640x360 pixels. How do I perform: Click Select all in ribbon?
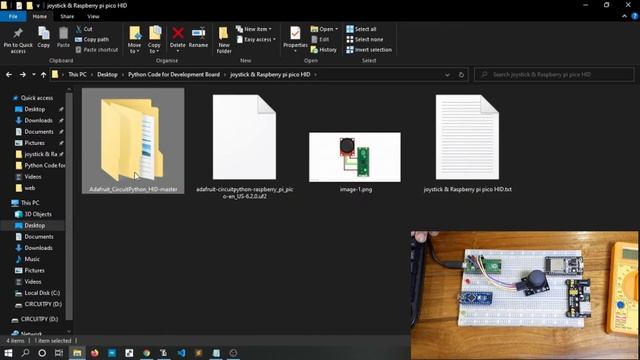pos(361,29)
